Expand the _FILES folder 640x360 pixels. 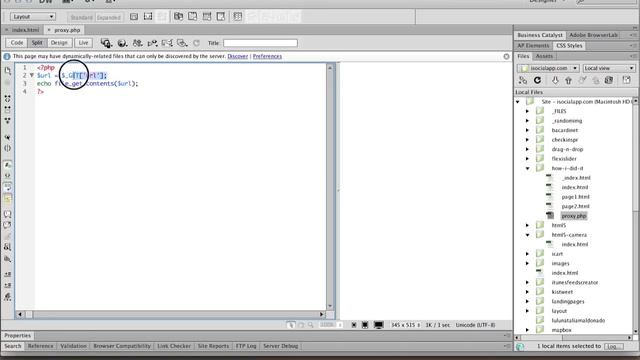point(527,111)
